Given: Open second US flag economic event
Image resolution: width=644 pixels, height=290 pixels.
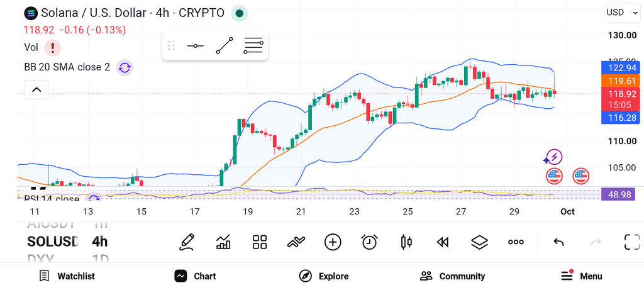Looking at the screenshot, I should click(x=580, y=176).
